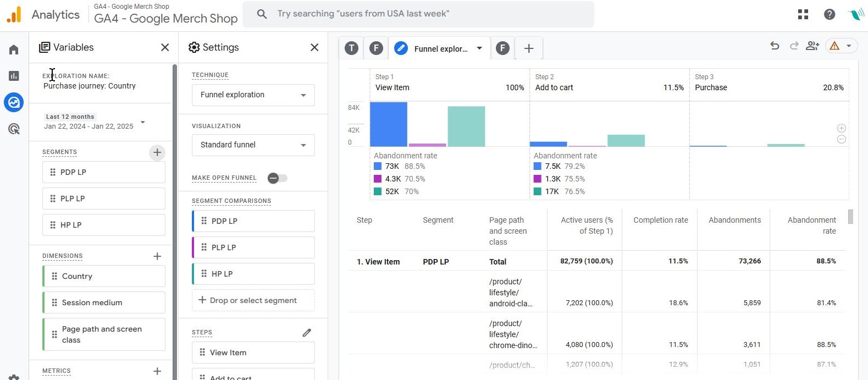Click the GA4 - Google Merch Shop property selector
868x380 pixels.
[x=165, y=14]
